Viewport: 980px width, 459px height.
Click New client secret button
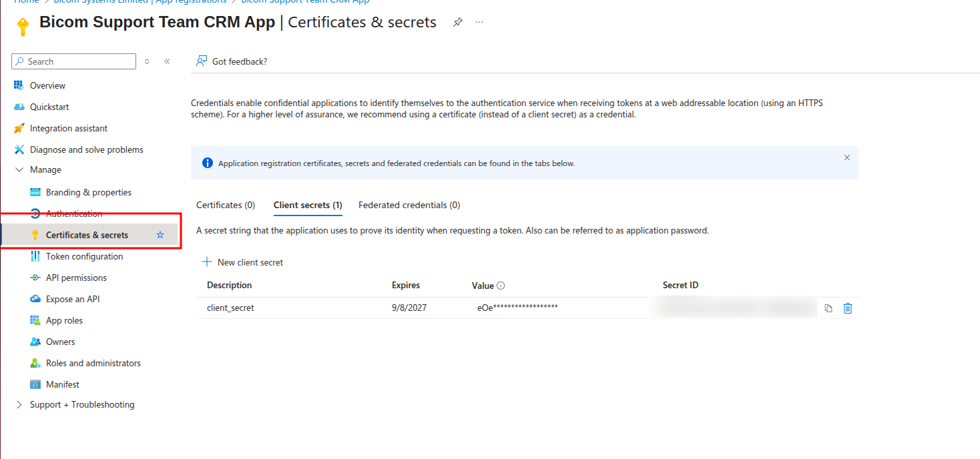pyautogui.click(x=242, y=262)
